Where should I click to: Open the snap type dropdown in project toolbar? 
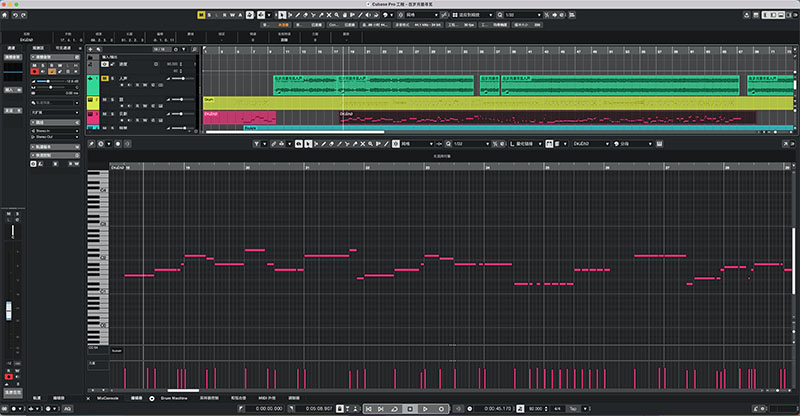(422, 15)
